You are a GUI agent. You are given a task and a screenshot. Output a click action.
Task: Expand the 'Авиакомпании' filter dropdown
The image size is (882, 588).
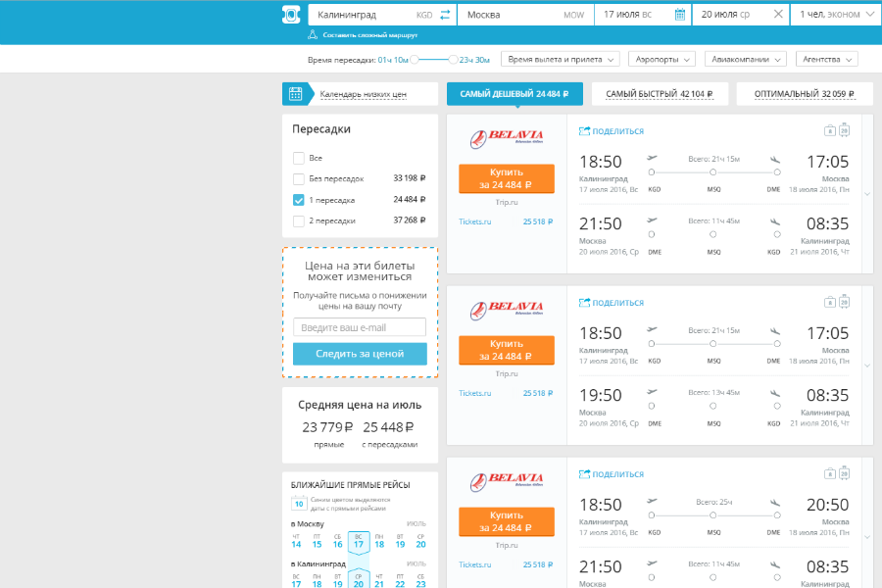745,59
